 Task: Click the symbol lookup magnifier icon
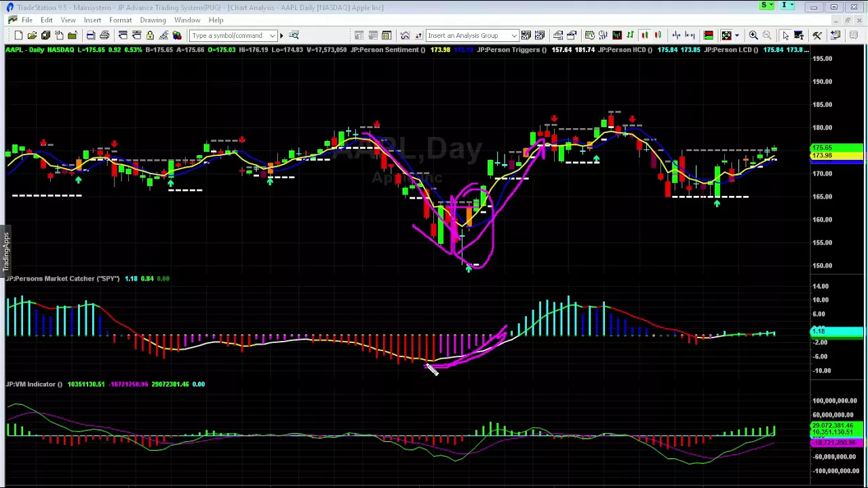[294, 35]
